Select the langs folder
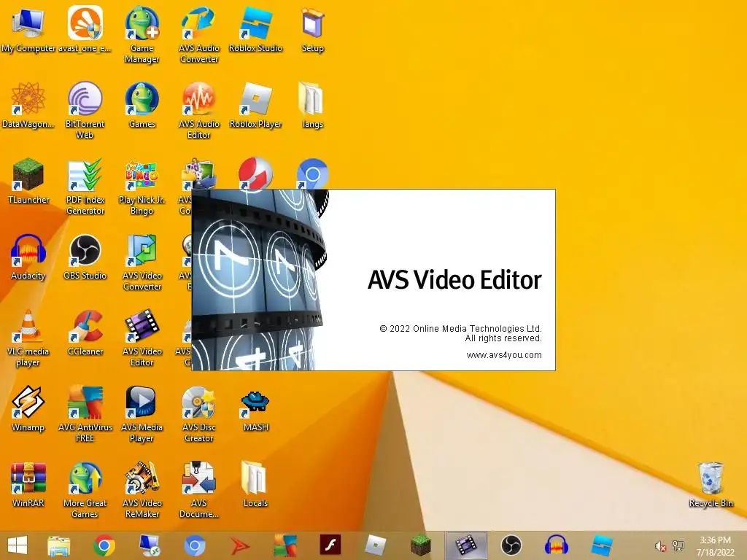 pyautogui.click(x=312, y=106)
